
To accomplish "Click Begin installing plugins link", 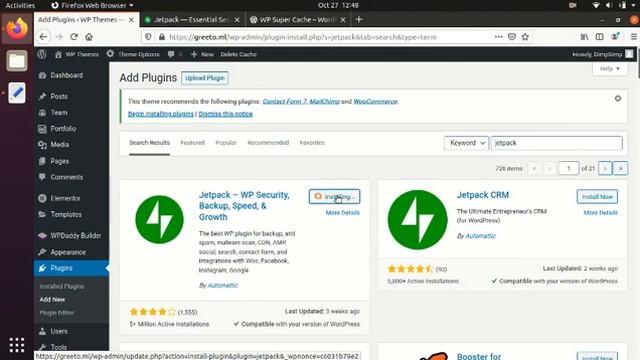I will [161, 114].
